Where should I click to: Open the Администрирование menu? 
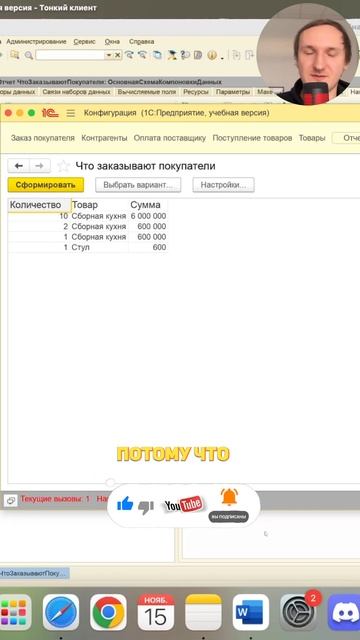pos(36,42)
